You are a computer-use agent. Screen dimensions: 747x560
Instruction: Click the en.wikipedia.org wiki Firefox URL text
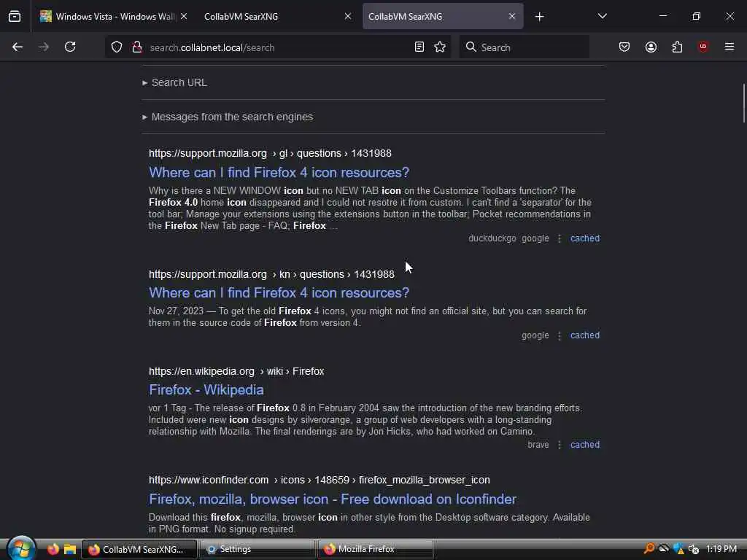click(236, 371)
